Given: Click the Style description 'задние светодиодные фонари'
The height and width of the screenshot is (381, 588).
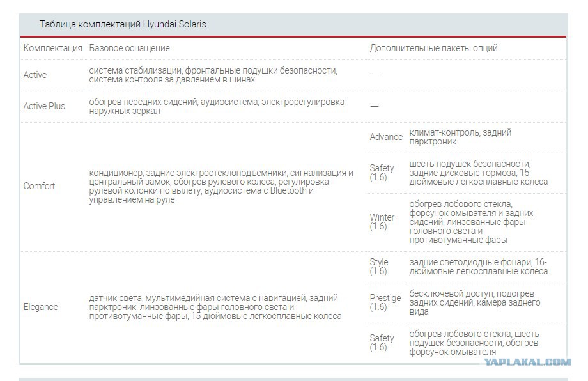Looking at the screenshot, I should (479, 266).
